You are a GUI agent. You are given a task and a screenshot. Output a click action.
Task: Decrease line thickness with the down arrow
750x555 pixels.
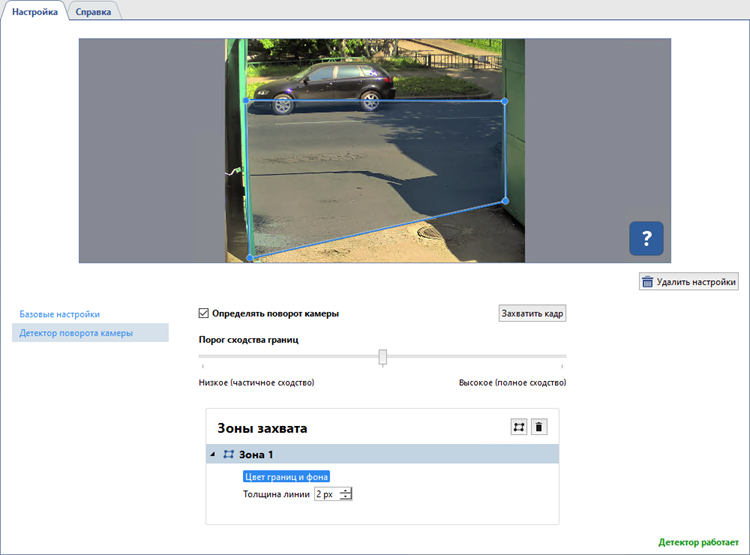[x=346, y=497]
